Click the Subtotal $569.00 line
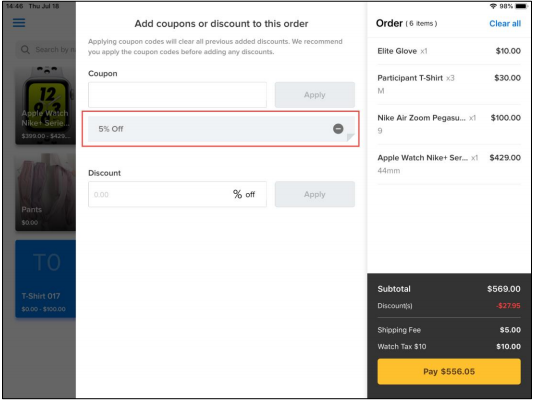533x401 pixels. tap(449, 289)
